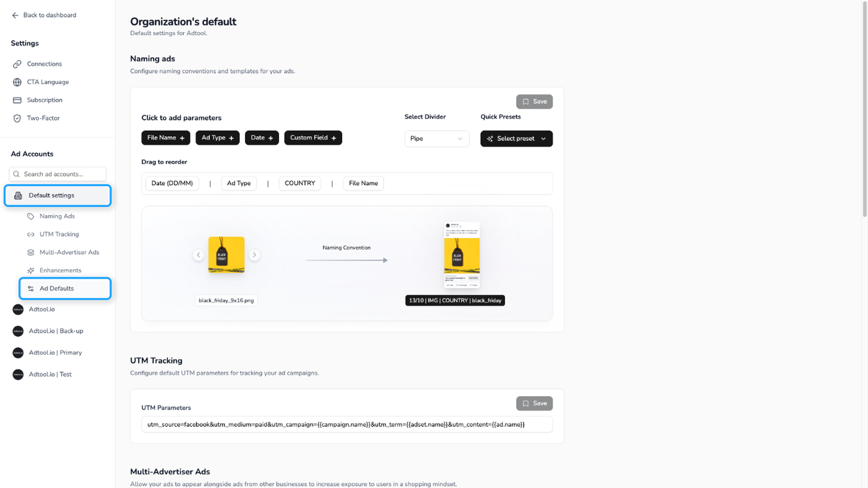This screenshot has height=488, width=868.
Task: Open Two-Factor settings
Action: coord(43,118)
